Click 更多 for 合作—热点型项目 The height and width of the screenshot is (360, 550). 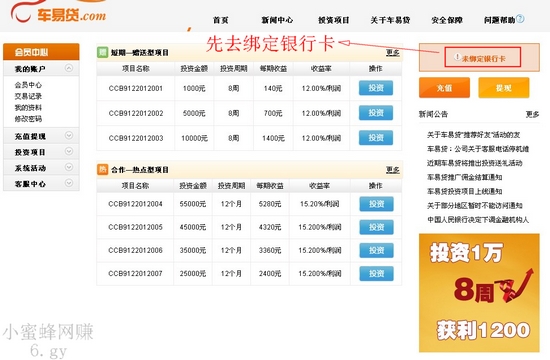pos(393,170)
